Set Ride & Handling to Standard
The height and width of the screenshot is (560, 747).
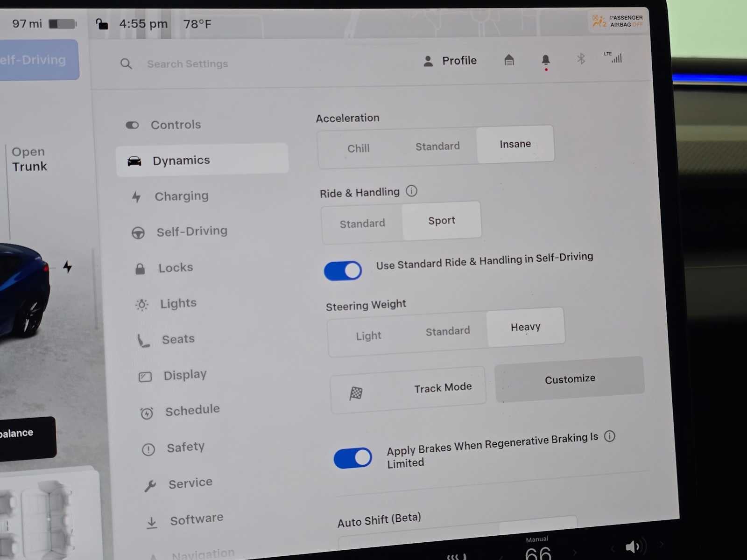pyautogui.click(x=362, y=224)
